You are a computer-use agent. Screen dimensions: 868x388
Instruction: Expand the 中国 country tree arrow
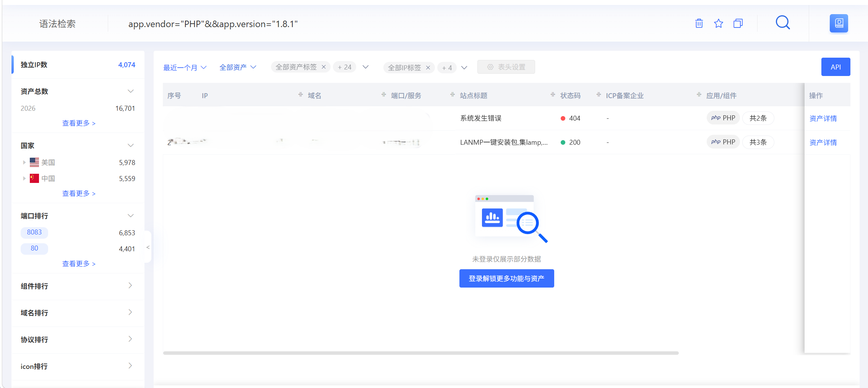(24, 178)
